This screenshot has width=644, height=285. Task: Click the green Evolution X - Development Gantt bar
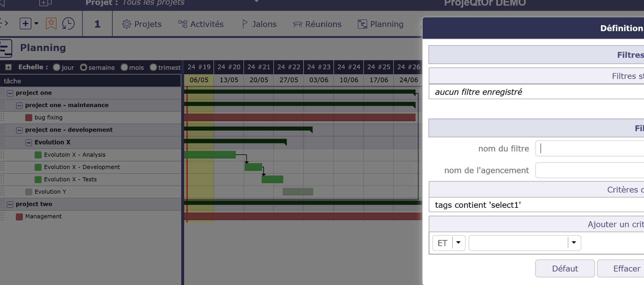253,167
